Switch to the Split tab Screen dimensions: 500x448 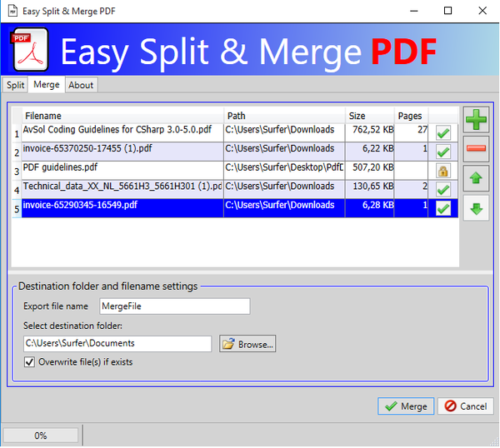15,85
